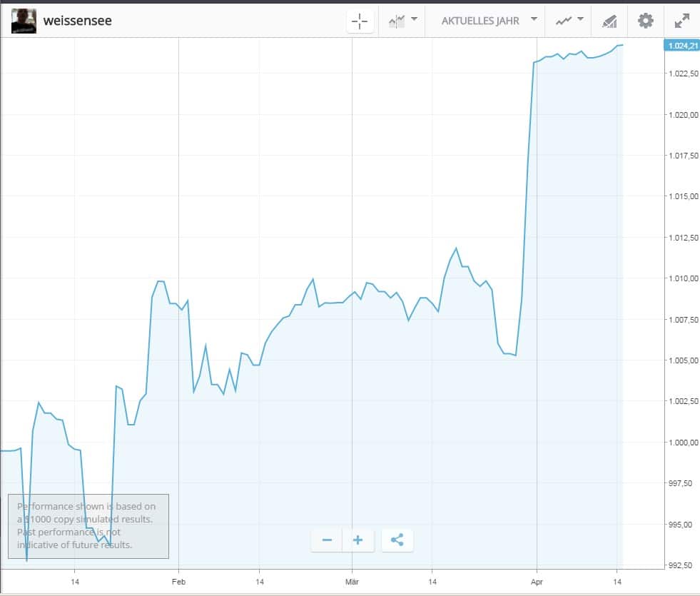Click the share chart icon
The width and height of the screenshot is (700, 596).
397,540
